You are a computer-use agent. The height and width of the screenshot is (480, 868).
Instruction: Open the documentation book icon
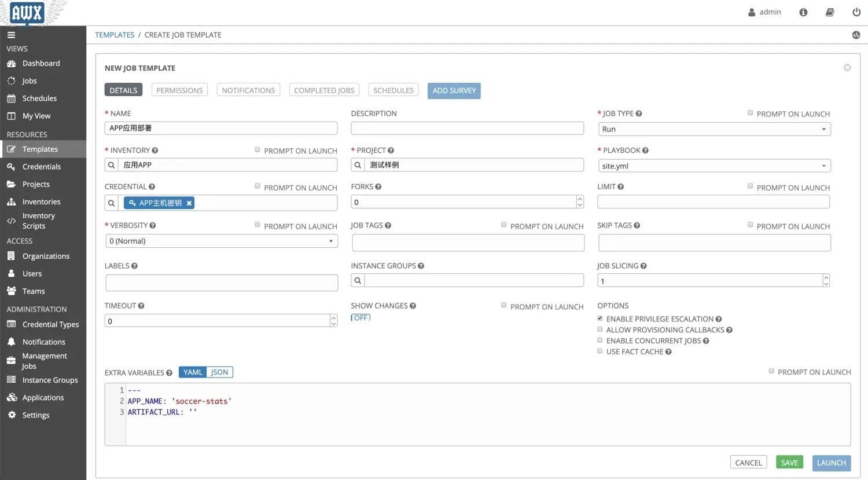(x=829, y=12)
